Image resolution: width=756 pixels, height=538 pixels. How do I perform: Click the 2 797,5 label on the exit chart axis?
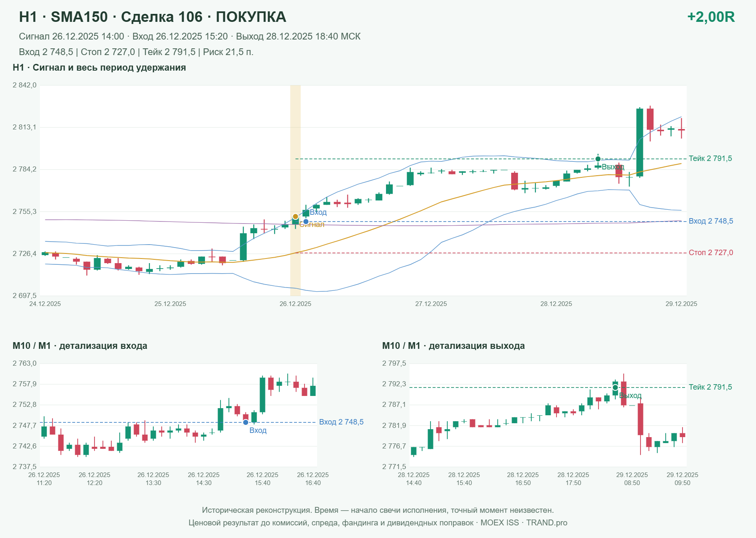394,364
